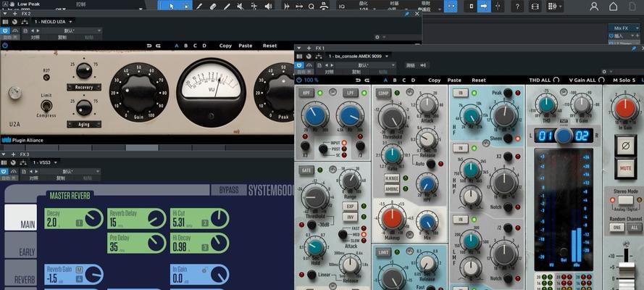Open the 1 - VSS3 plugin selector dropdown

pyautogui.click(x=45, y=162)
